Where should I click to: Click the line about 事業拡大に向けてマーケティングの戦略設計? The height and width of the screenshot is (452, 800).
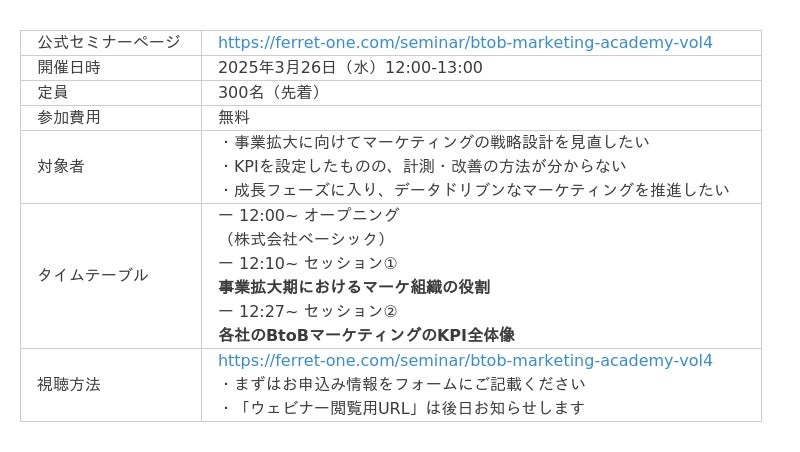pos(434,142)
